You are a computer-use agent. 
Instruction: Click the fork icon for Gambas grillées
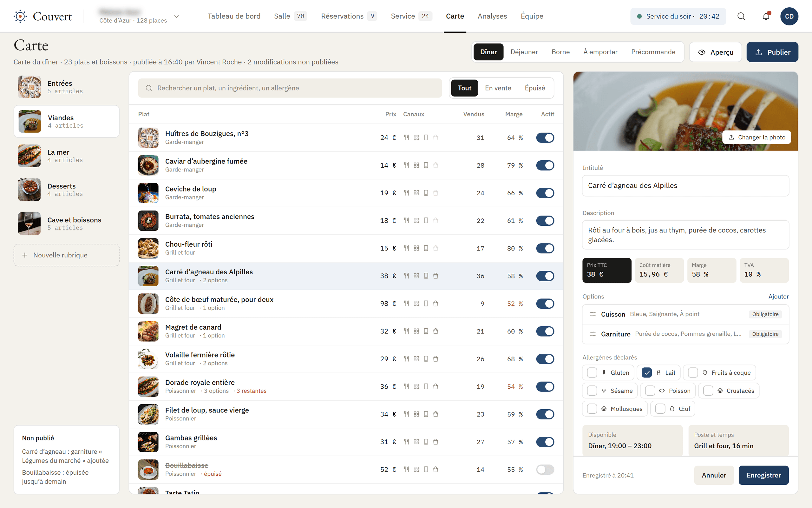click(406, 442)
